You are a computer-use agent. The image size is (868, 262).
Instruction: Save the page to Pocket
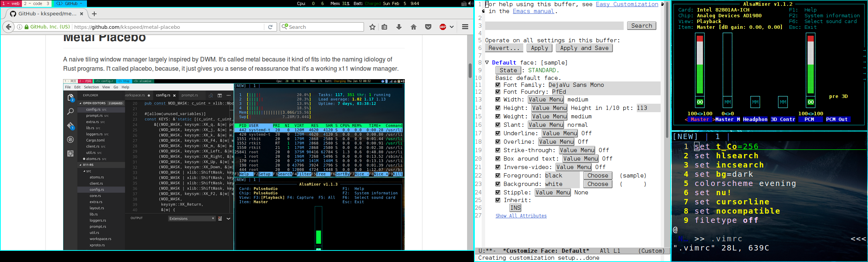[x=428, y=27]
